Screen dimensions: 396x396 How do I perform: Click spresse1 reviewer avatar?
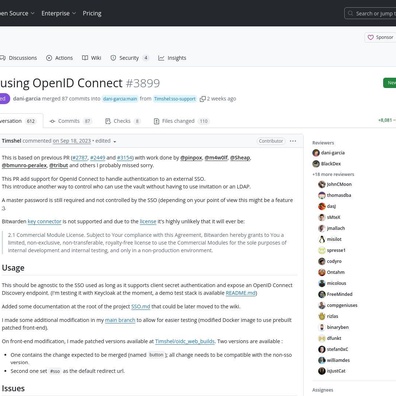coord(322,250)
